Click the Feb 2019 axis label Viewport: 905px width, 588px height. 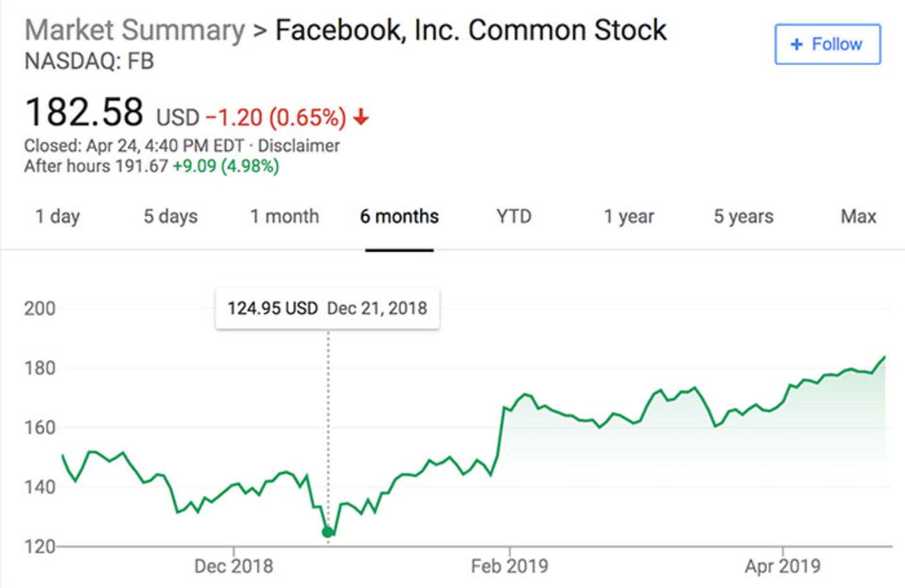510,566
